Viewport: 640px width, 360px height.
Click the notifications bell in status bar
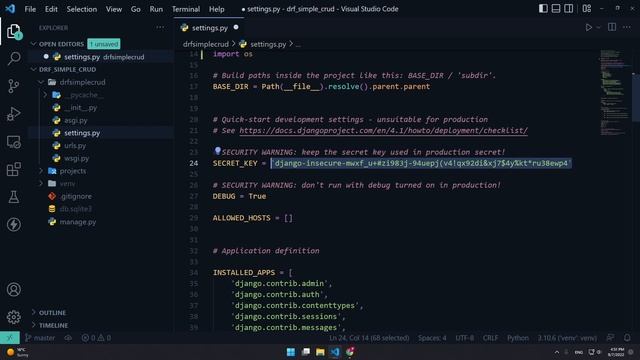tap(627, 338)
